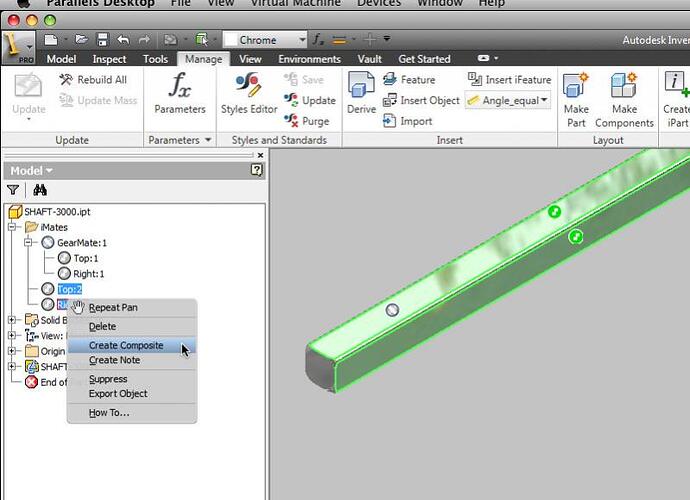This screenshot has height=500, width=690.
Task: Open the Inventor PRO application menu
Action: tap(18, 48)
